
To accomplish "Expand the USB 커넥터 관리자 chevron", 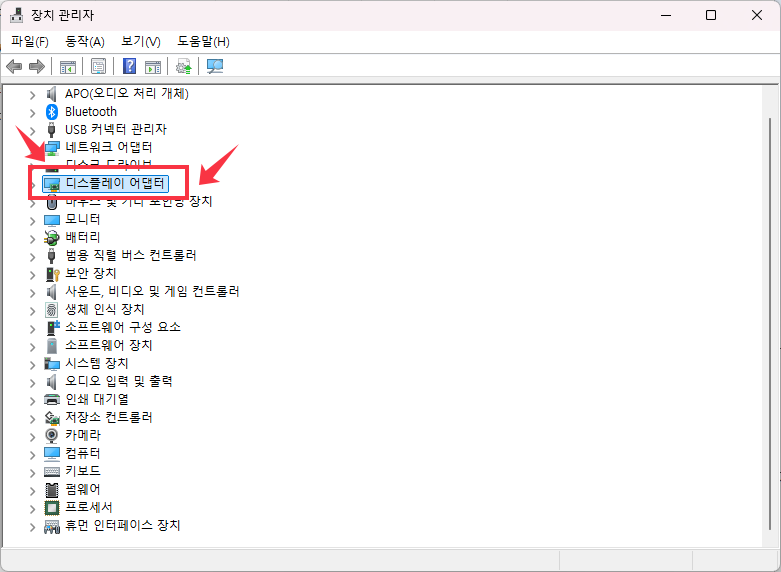I will tap(32, 131).
